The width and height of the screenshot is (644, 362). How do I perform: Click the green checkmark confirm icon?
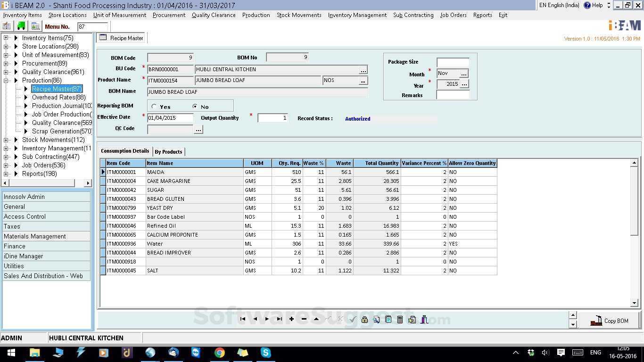353,320
